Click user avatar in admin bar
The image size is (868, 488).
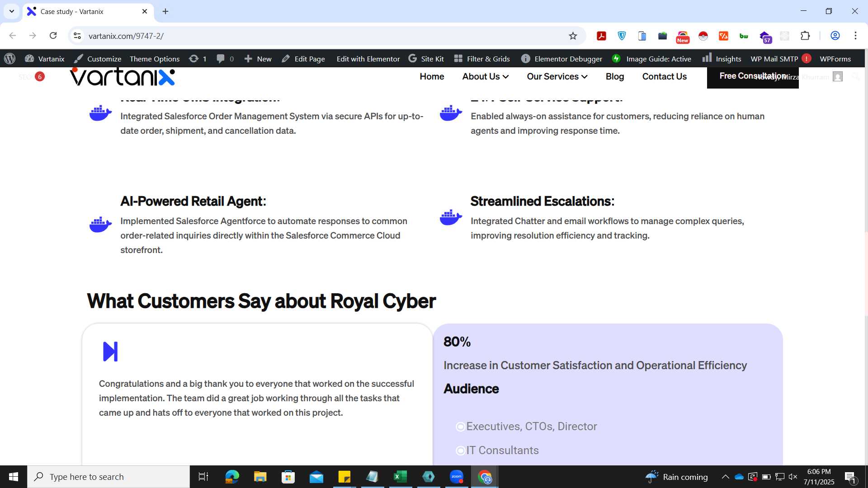838,77
